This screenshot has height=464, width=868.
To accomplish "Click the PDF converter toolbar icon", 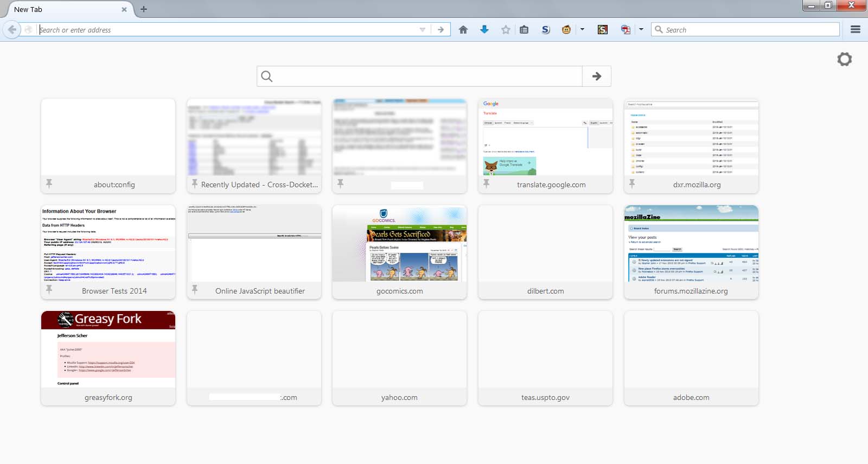I will tap(626, 30).
